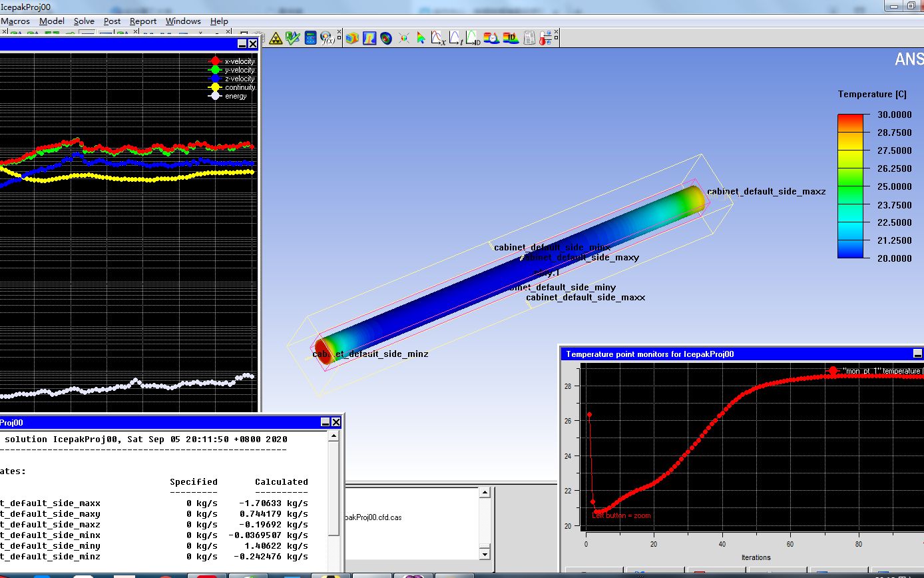The image size is (924, 578).
Task: Minimize the Temperature point monitors window
Action: tap(918, 354)
